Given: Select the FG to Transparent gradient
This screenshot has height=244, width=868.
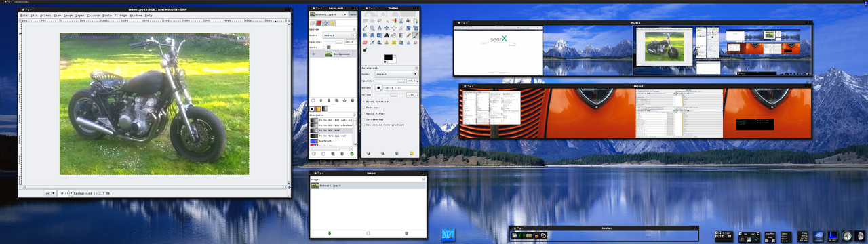Looking at the screenshot, I should click(x=332, y=136).
